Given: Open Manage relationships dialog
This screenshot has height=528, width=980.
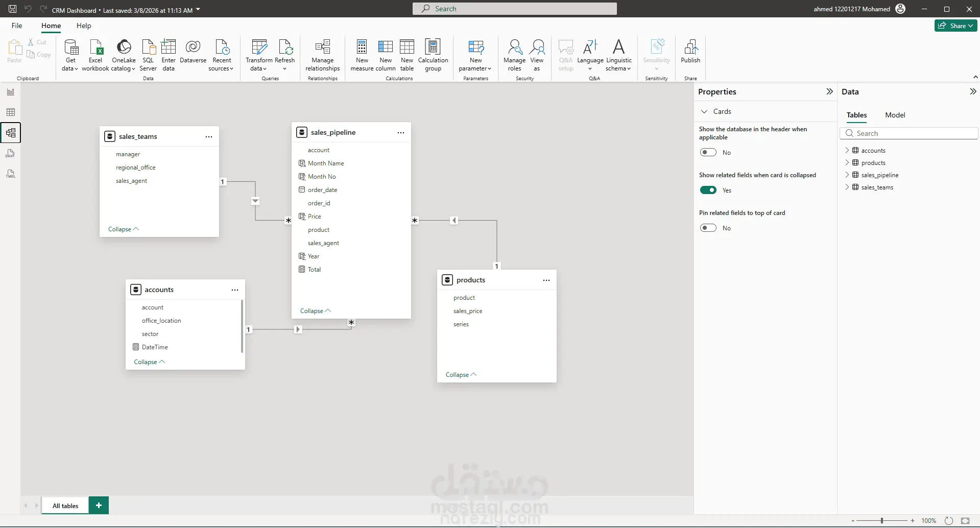Looking at the screenshot, I should point(323,55).
